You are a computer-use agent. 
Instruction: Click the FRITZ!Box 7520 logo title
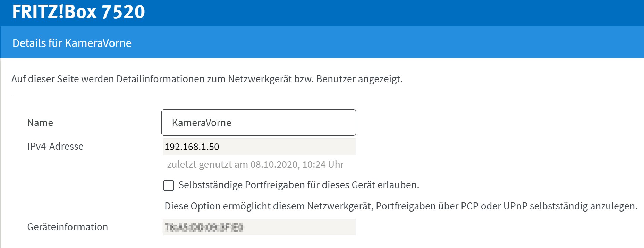pos(78,12)
